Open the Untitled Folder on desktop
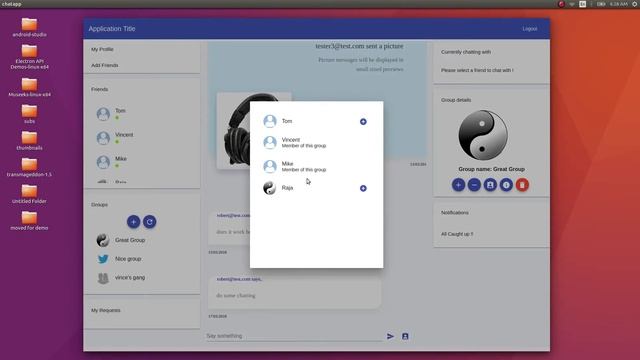The image size is (640, 360). click(29, 194)
